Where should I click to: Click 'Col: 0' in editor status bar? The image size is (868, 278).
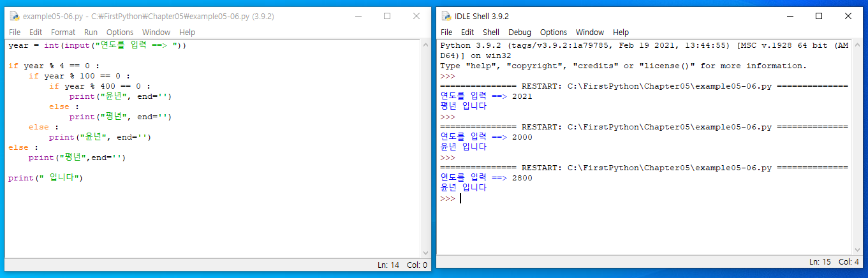pos(417,265)
